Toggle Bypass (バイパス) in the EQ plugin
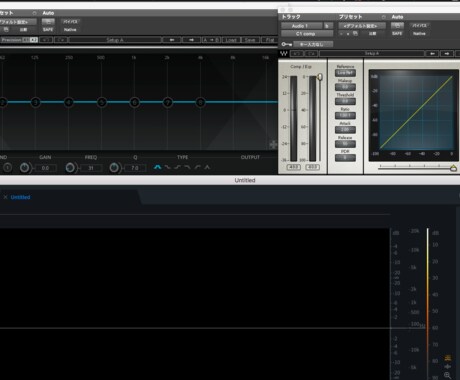Viewport: 460px width, 380px height. coord(70,22)
